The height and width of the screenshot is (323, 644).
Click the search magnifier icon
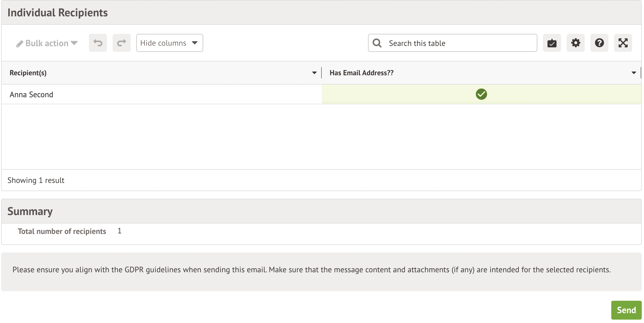tap(377, 43)
